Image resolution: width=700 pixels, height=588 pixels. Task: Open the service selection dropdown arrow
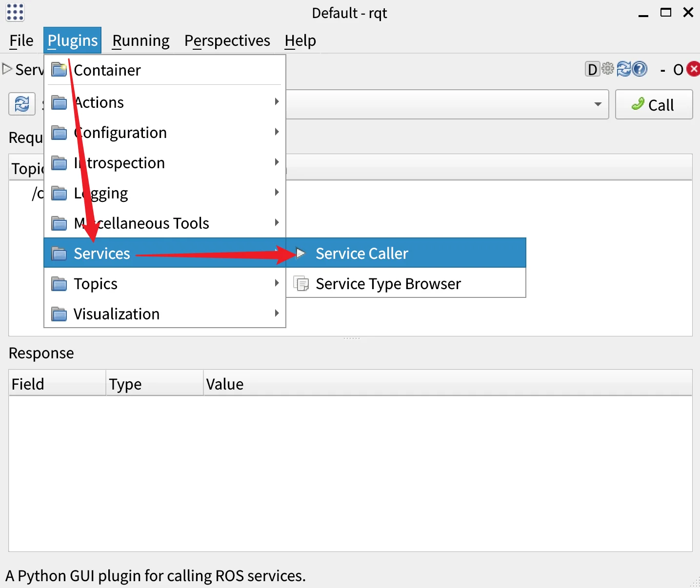pos(598,104)
